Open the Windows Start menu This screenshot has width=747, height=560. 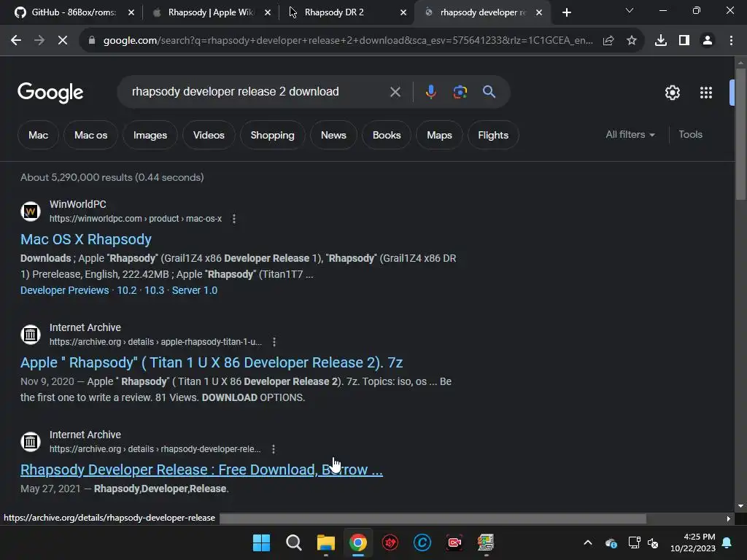click(261, 542)
